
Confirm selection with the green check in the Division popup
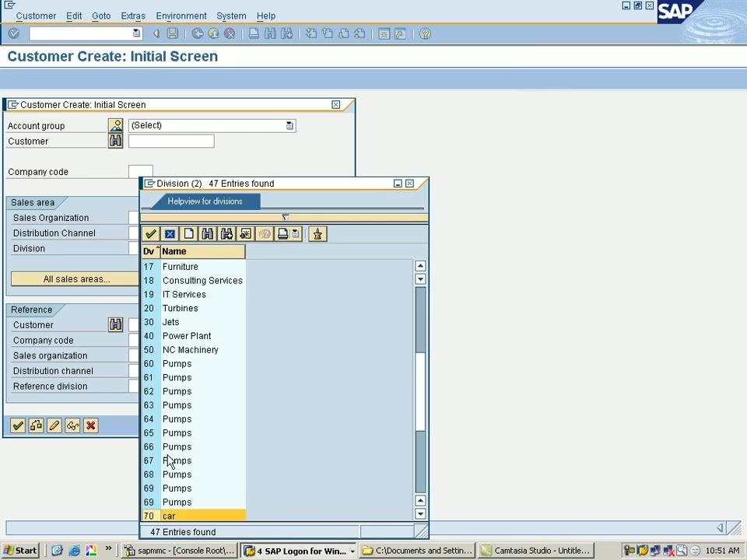tap(151, 234)
